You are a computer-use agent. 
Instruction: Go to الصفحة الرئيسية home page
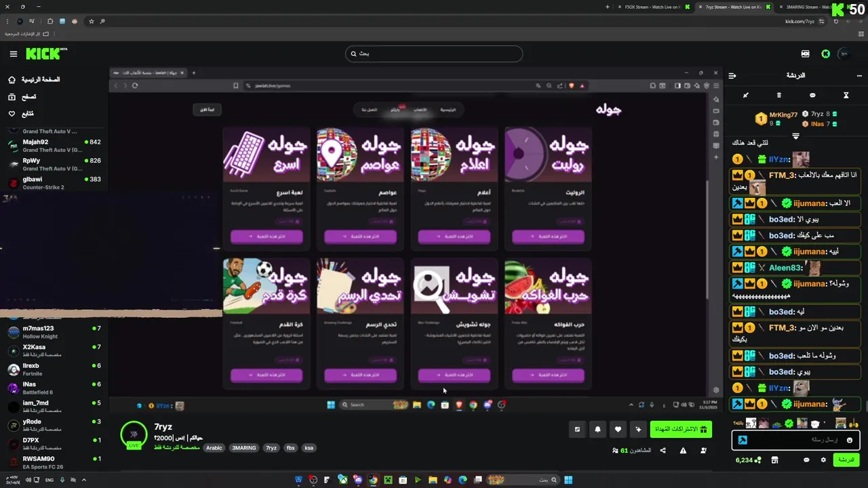[34, 79]
